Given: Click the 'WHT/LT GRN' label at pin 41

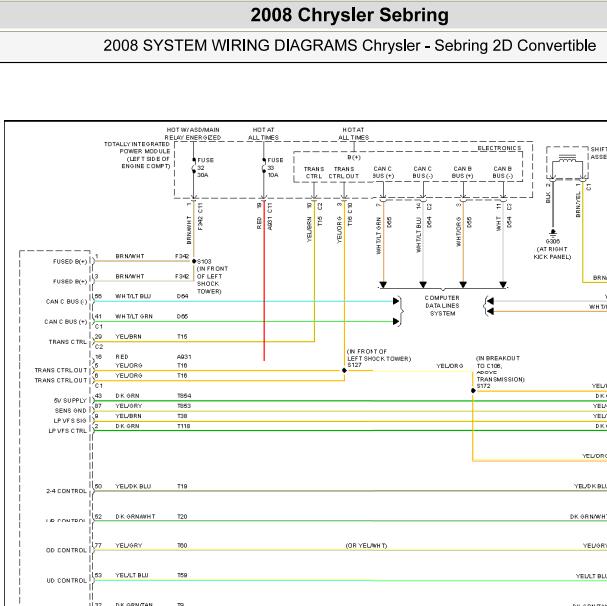Looking at the screenshot, I should click(x=134, y=316).
